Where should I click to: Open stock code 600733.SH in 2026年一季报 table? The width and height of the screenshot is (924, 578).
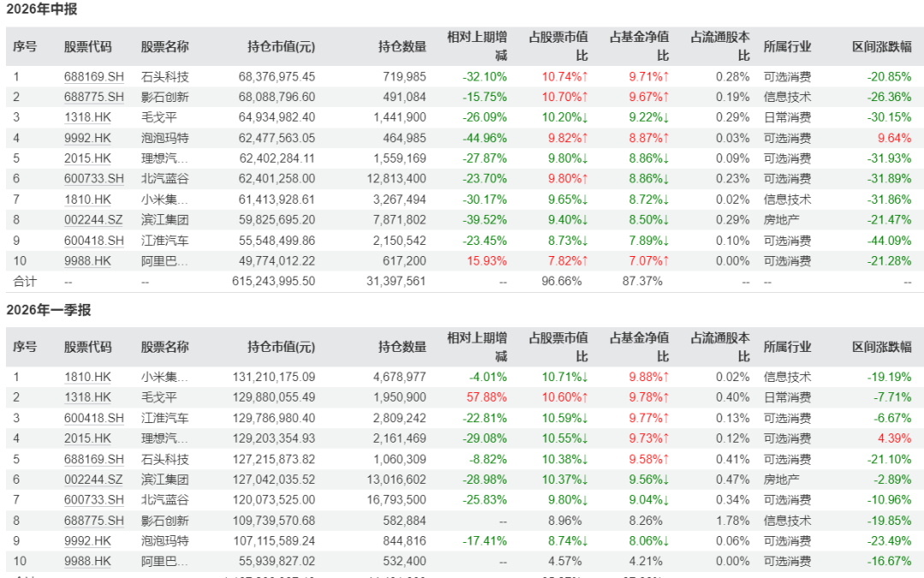click(94, 500)
